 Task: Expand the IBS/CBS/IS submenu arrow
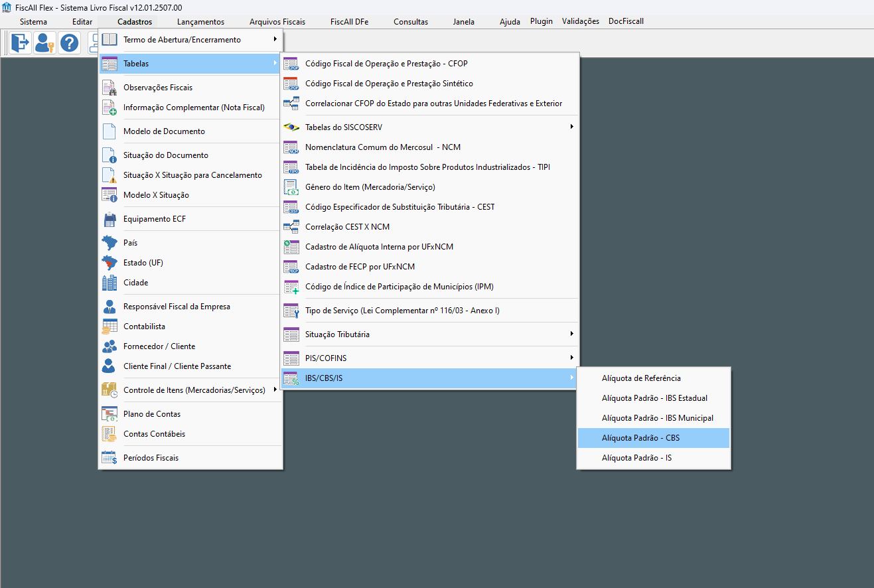click(x=571, y=378)
